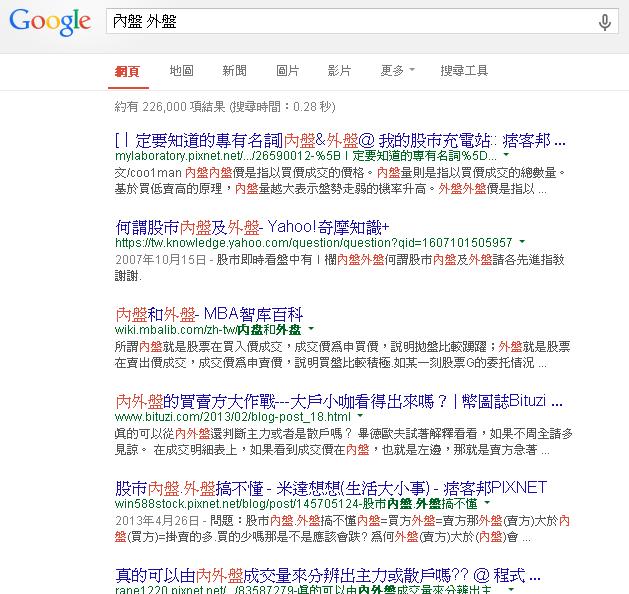Screen dimensions: 629x594
Task: Click the date text 2013年4月26日
Action: pos(157,521)
